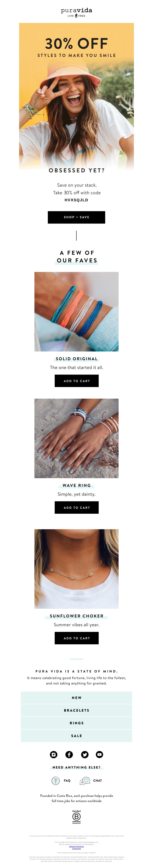The width and height of the screenshot is (153, 868).
Task: Click the Pura Vida logo at top
Action: click(76, 12)
